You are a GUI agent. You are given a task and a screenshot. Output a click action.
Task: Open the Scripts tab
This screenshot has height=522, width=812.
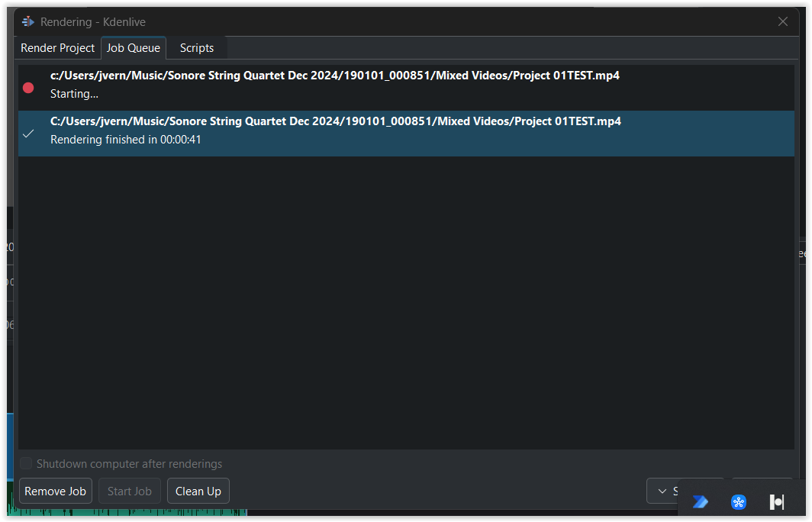pyautogui.click(x=196, y=48)
